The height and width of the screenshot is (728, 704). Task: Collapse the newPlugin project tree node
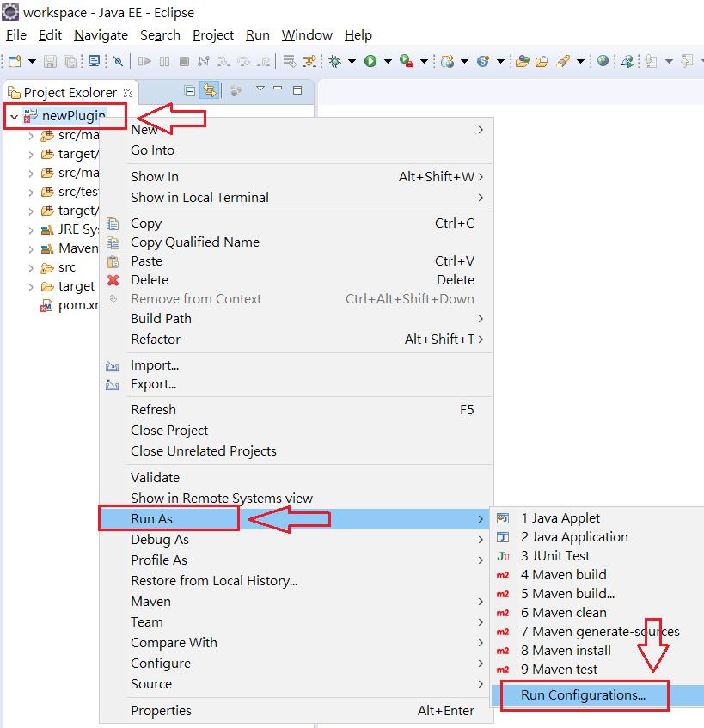coord(15,116)
